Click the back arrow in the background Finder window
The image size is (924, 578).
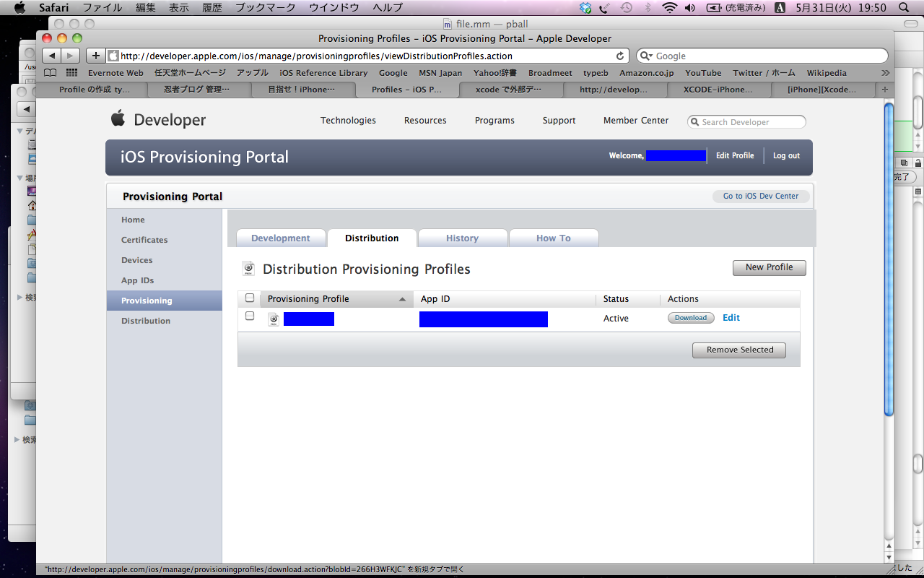(x=27, y=109)
